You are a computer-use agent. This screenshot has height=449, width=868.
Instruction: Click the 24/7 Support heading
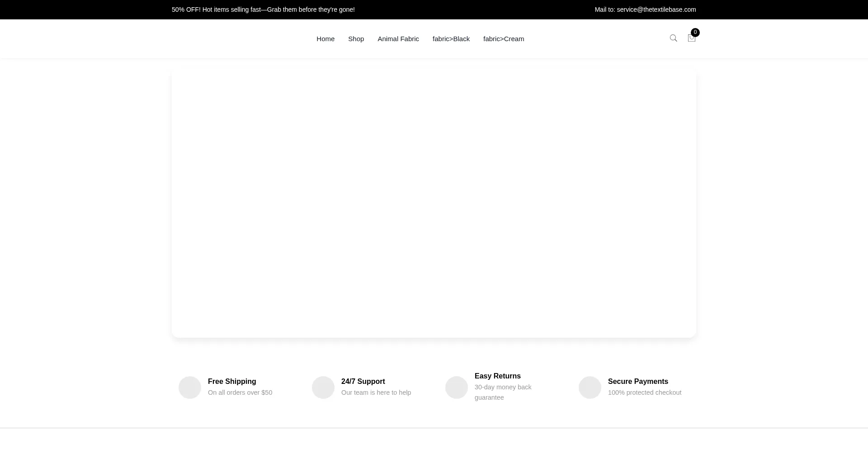point(363,382)
